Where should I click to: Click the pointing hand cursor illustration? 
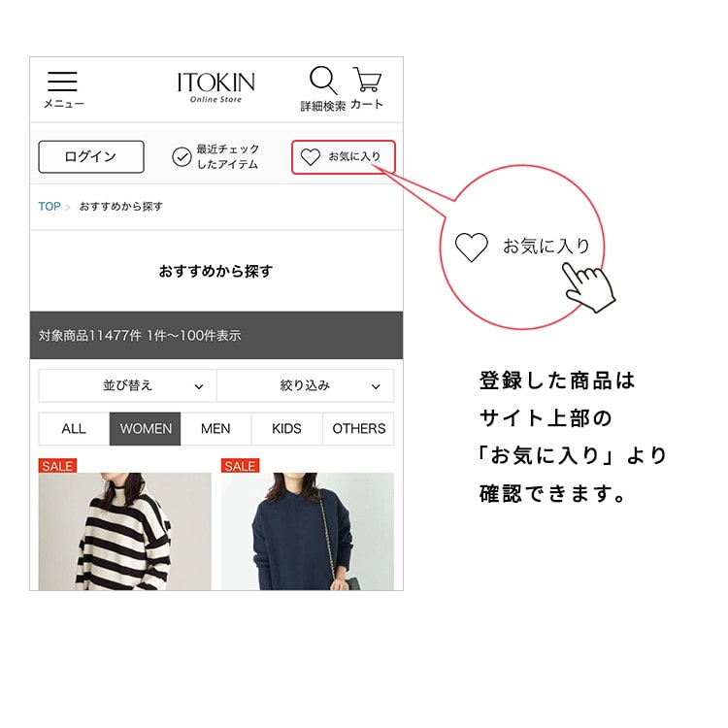coord(588,287)
